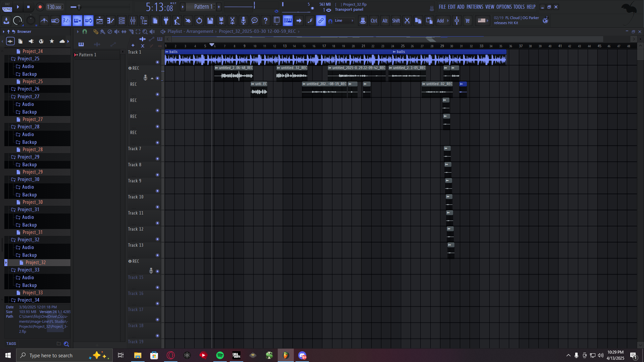Screen dimensions: 644x362
Task: Click the main volume slider knob
Action: tap(79, 7)
